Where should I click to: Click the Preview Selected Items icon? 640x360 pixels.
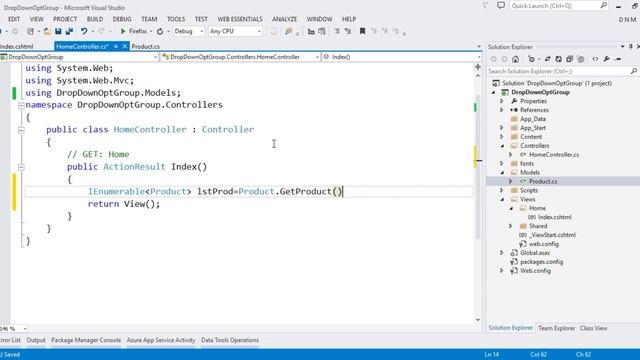618,59
